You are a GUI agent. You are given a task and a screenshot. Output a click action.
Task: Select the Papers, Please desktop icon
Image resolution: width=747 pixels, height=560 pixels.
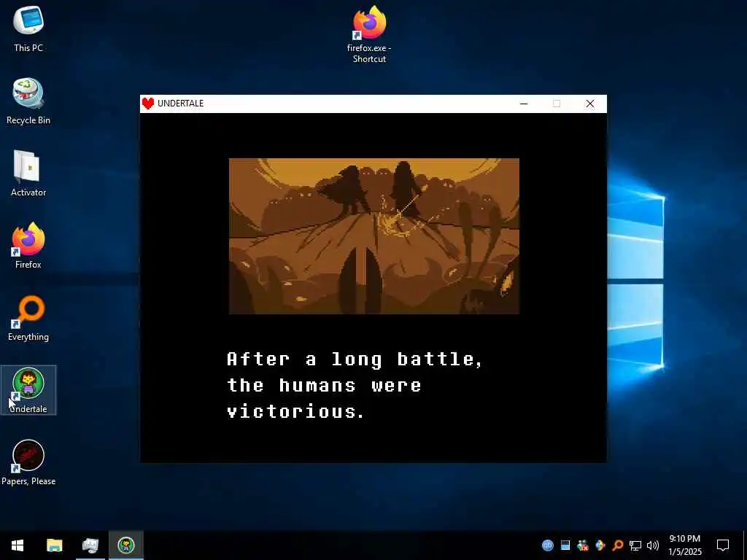click(28, 462)
